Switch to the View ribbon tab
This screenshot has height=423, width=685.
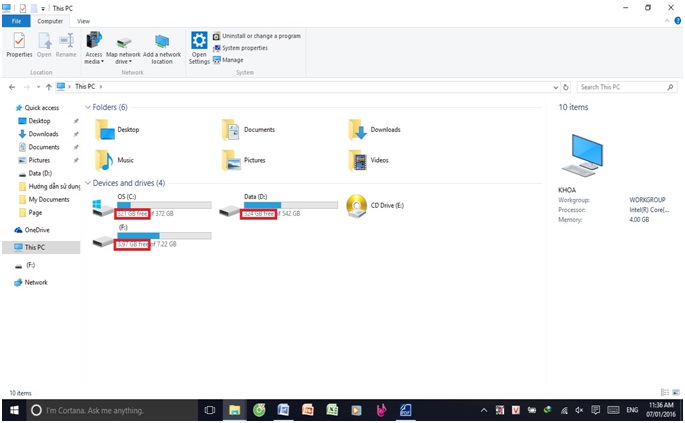pos(83,20)
